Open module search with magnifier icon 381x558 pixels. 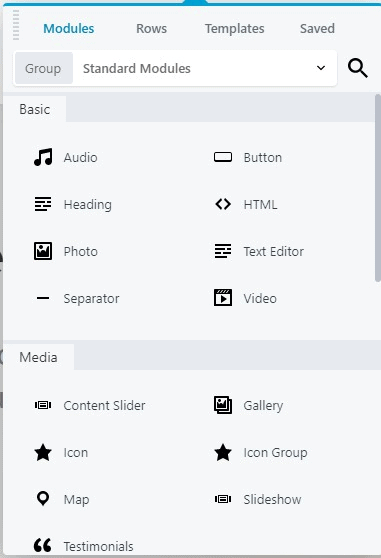point(358,68)
